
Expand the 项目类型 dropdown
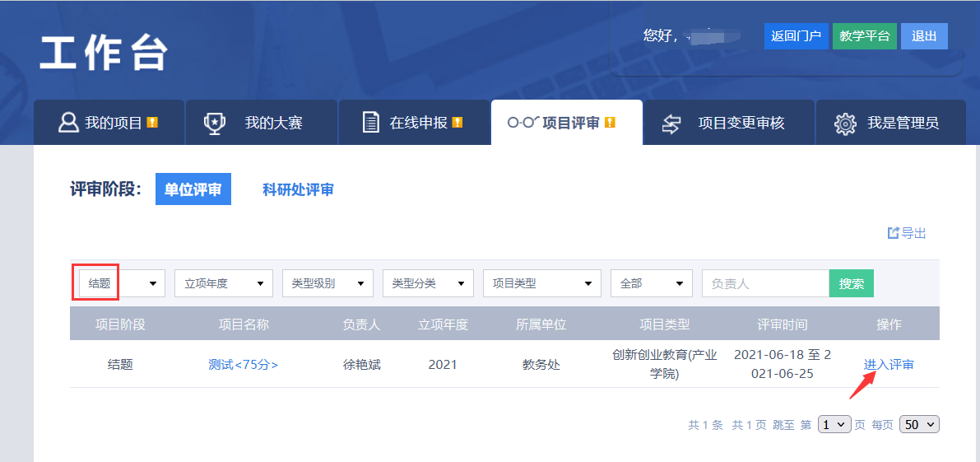pos(541,283)
